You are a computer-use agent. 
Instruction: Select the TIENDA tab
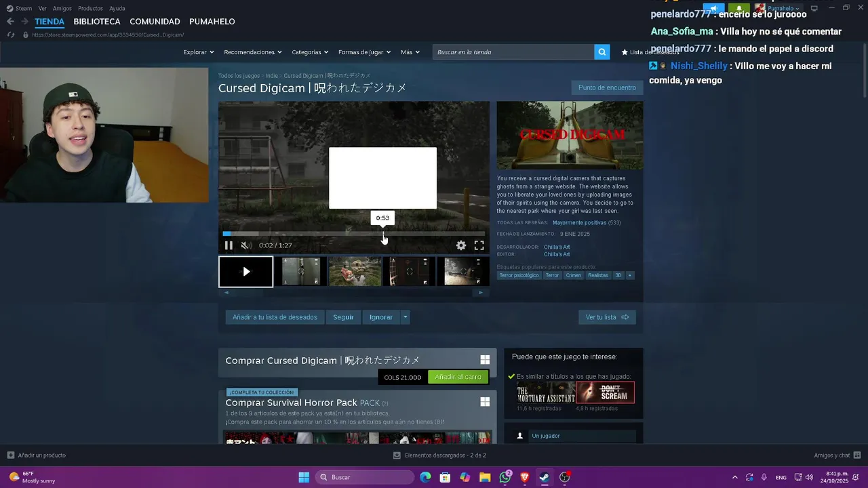tap(50, 22)
